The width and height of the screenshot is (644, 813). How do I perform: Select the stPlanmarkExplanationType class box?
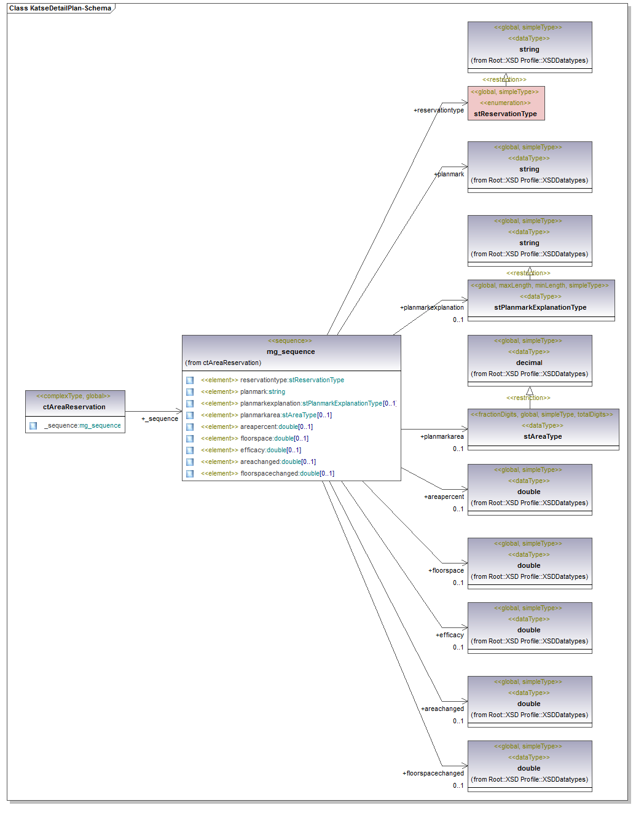coord(540,300)
